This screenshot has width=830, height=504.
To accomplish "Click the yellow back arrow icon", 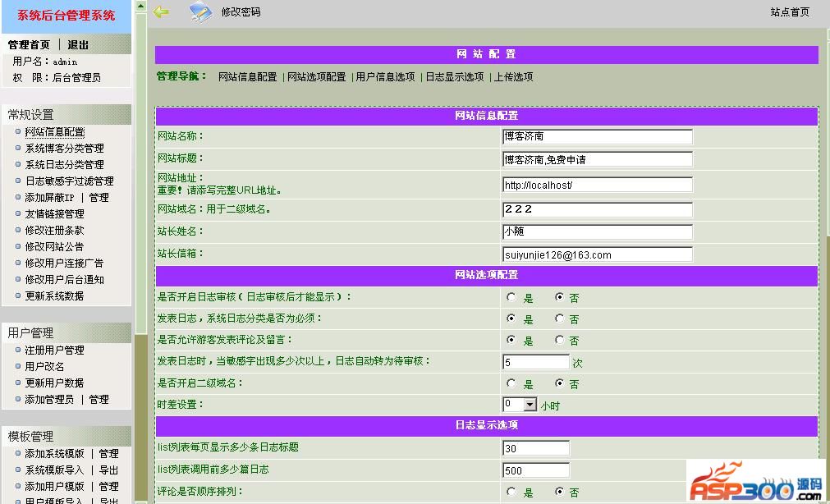I will pos(161,11).
